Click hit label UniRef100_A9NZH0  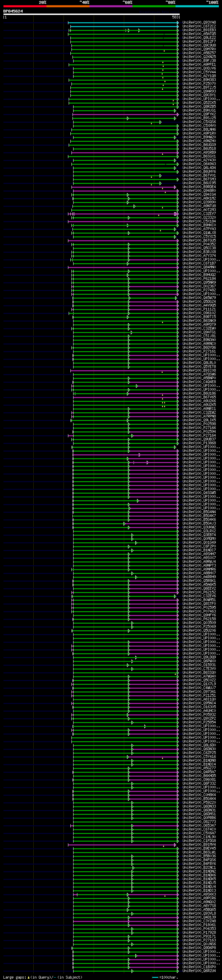coord(199,141)
